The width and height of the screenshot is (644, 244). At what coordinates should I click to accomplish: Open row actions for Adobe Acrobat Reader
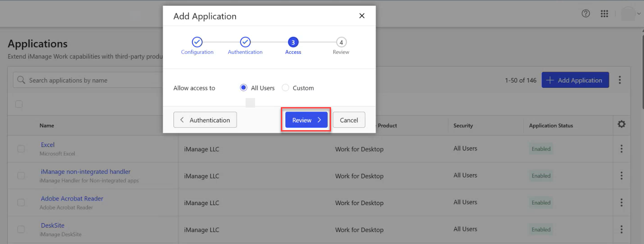(x=621, y=202)
